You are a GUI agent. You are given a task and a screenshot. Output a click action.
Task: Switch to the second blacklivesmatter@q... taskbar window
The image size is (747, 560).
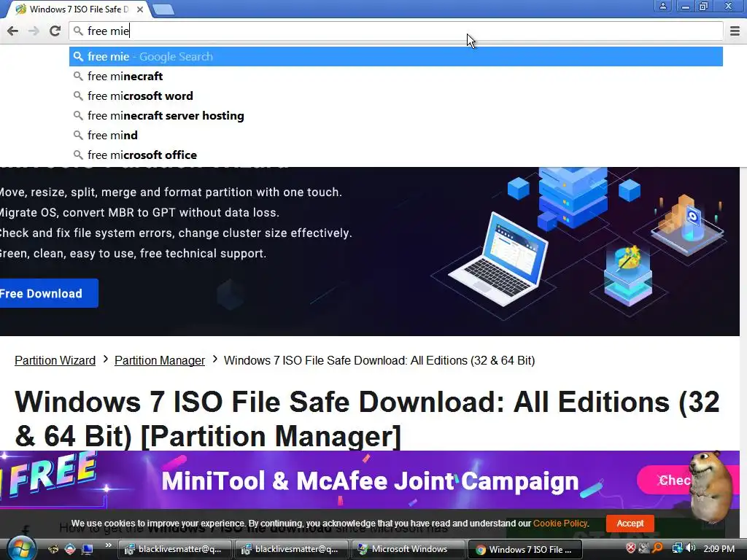pos(291,550)
